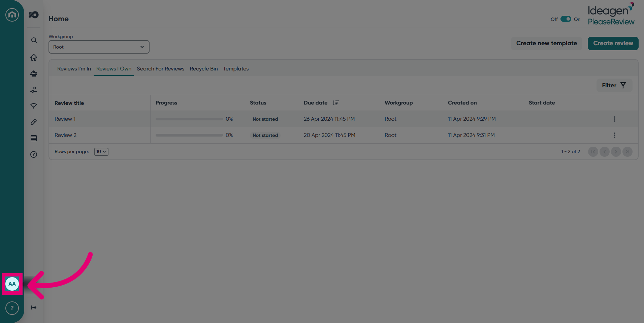Click the Created on column header

coord(462,103)
